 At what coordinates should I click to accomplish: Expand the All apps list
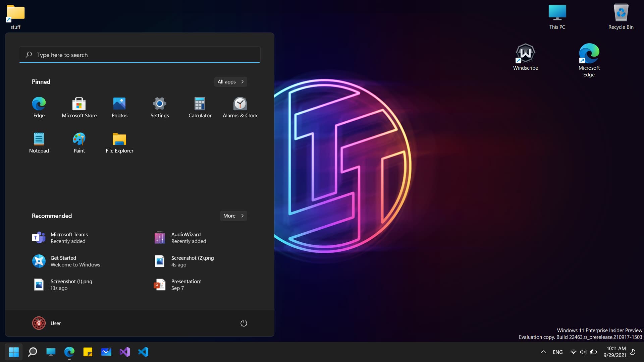230,82
